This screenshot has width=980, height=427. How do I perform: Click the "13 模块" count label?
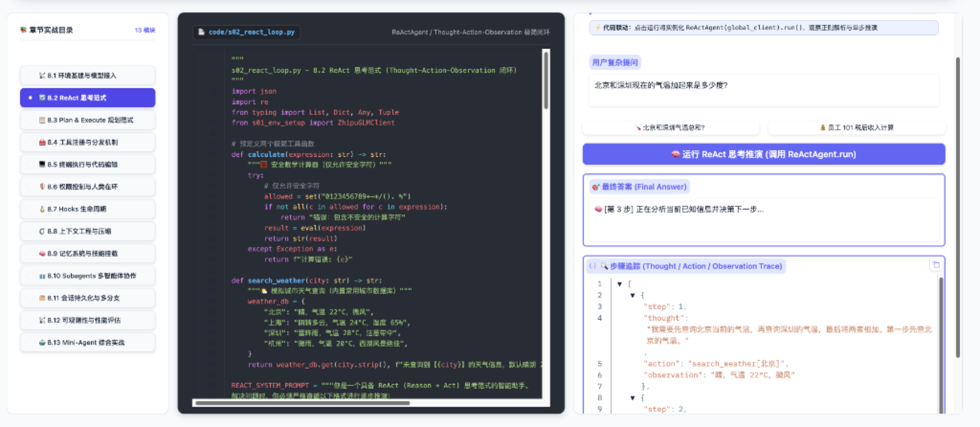[145, 30]
